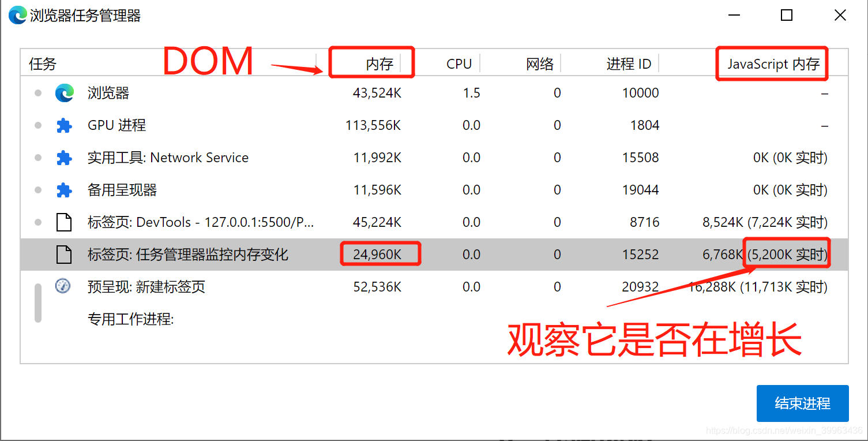868x441 pixels.
Task: Click JavaScript memory 8,524K (7,224K 实时)
Action: (x=765, y=222)
